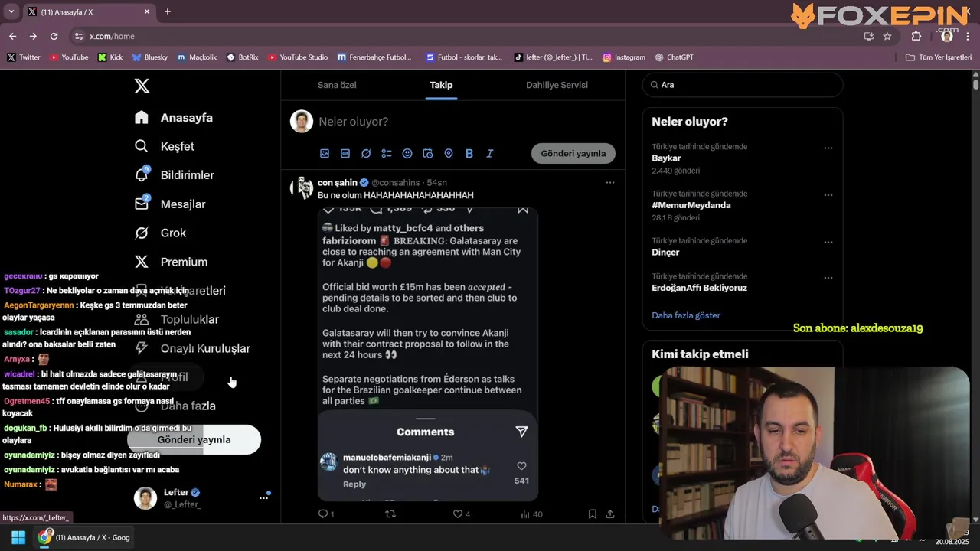Open the tweet's embedded screenshot image
This screenshot has width=980, height=551.
point(428,354)
